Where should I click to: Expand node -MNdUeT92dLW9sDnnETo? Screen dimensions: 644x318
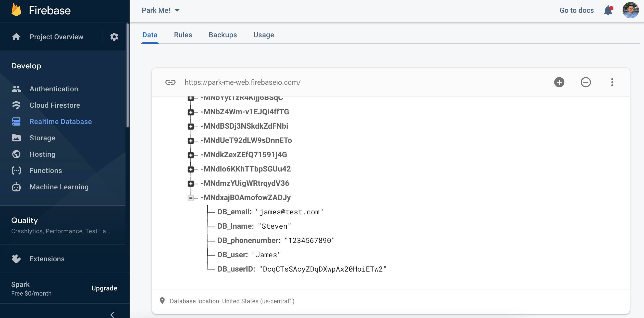[191, 141]
